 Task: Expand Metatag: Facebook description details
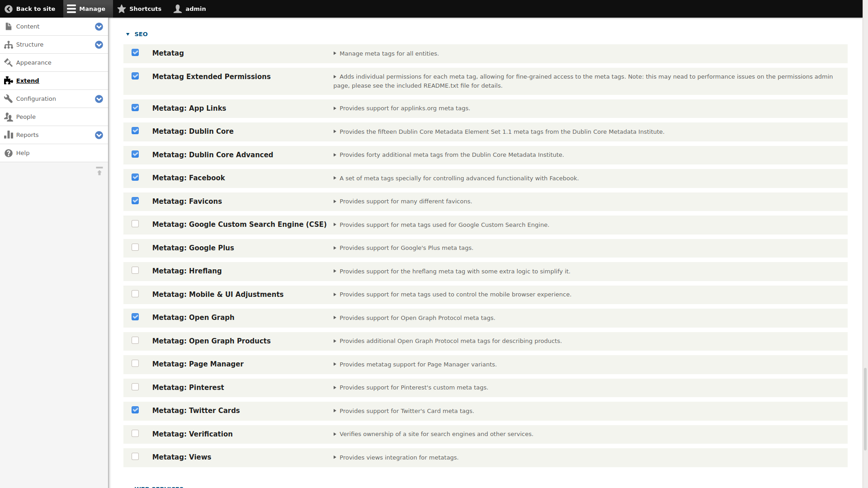pos(335,178)
